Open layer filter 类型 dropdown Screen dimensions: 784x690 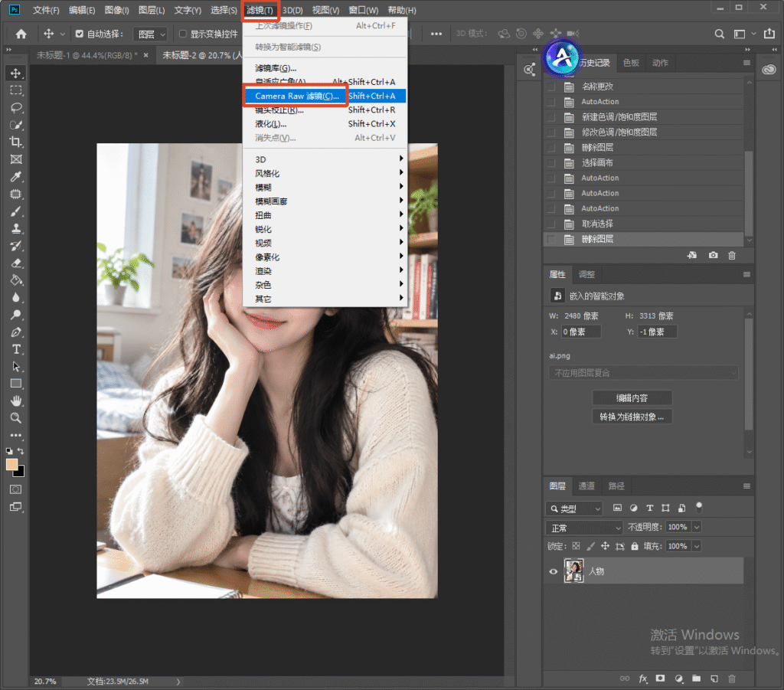[574, 509]
